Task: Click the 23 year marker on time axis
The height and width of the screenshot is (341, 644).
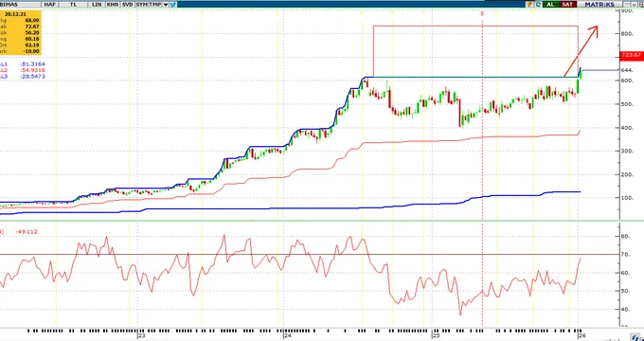Action: click(141, 335)
